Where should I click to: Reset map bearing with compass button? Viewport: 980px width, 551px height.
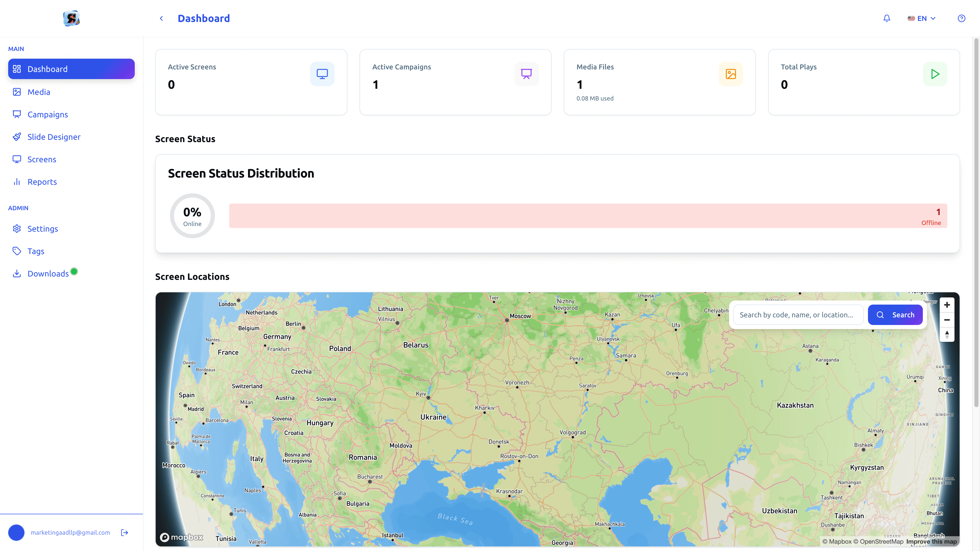click(947, 335)
